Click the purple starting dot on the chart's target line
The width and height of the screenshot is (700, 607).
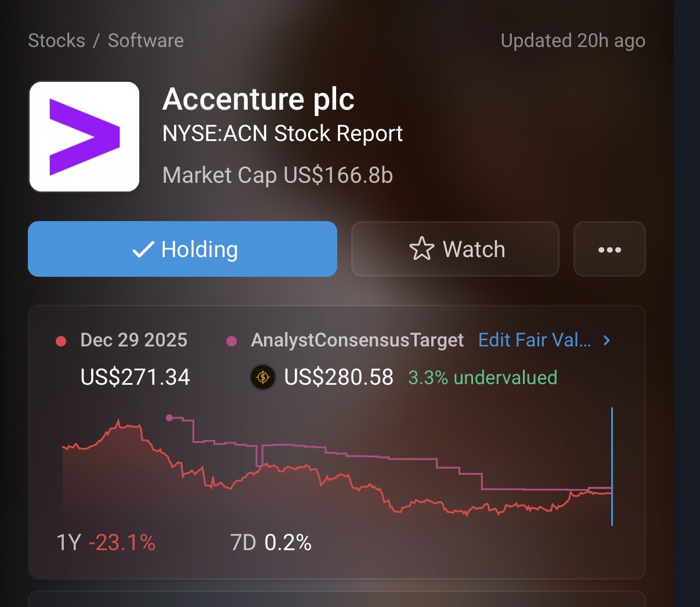169,417
